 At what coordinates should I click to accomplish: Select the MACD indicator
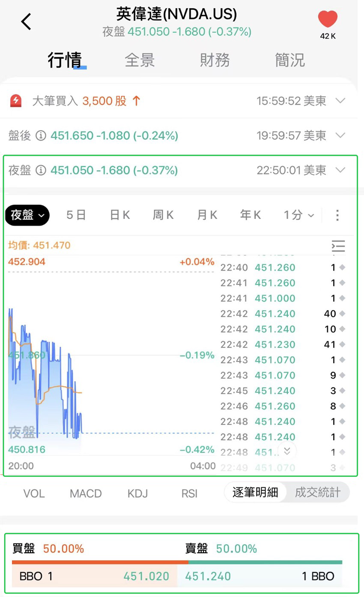[86, 493]
